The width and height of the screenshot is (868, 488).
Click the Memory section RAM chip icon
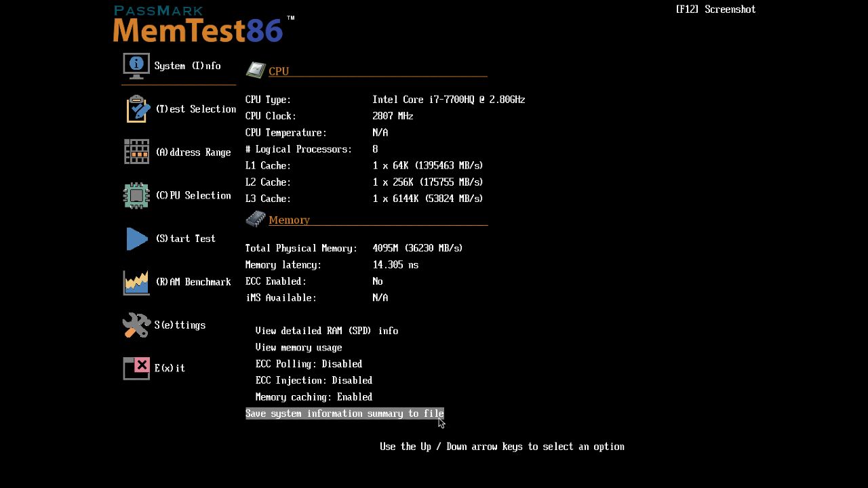[x=256, y=219]
